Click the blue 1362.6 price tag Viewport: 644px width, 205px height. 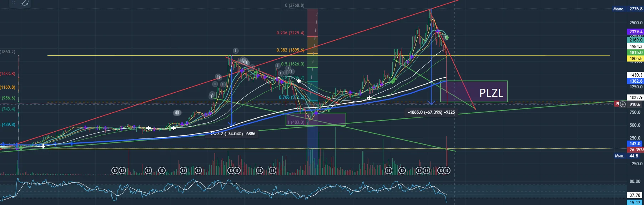point(635,81)
